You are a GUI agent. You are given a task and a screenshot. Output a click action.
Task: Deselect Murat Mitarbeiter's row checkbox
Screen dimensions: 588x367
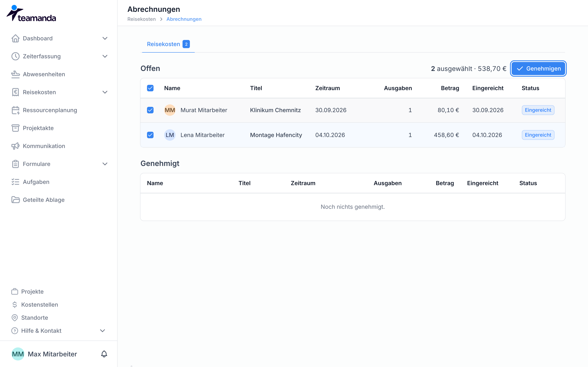150,110
